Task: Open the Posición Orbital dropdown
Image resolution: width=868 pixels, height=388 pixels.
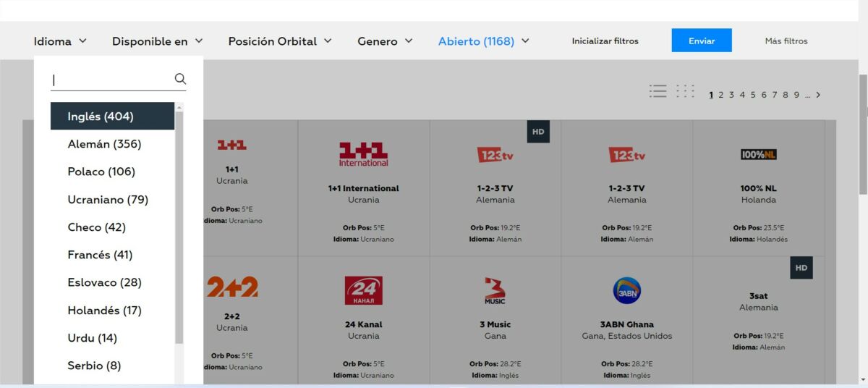Action: [x=280, y=41]
